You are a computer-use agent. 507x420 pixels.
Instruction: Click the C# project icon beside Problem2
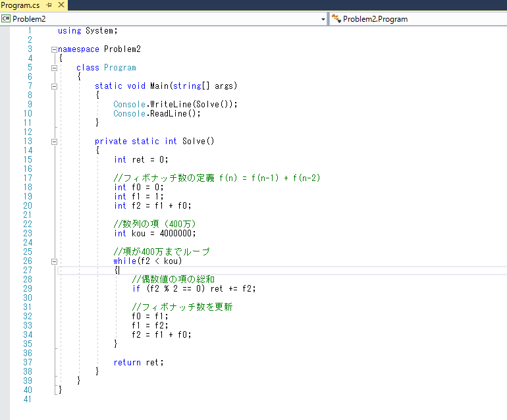point(6,18)
